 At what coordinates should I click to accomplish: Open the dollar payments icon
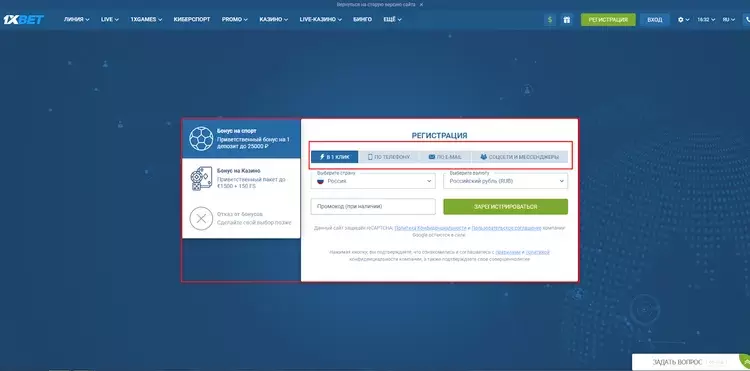(550, 20)
